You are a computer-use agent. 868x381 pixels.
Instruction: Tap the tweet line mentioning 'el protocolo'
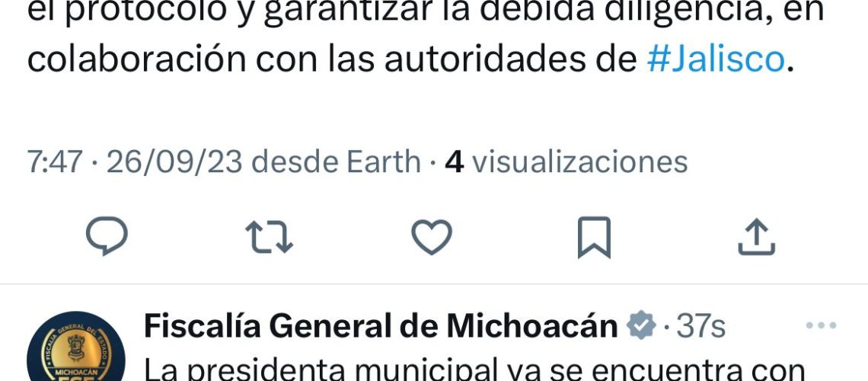coord(425,12)
